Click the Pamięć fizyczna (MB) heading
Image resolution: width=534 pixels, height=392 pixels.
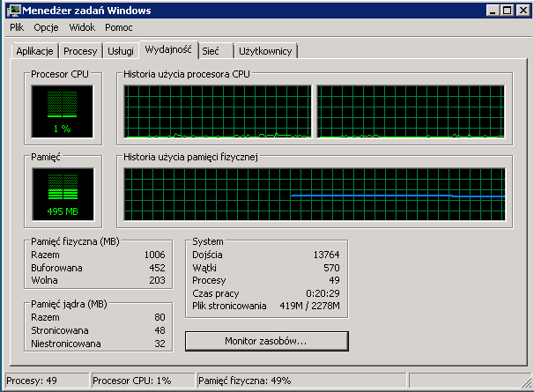[75, 241]
